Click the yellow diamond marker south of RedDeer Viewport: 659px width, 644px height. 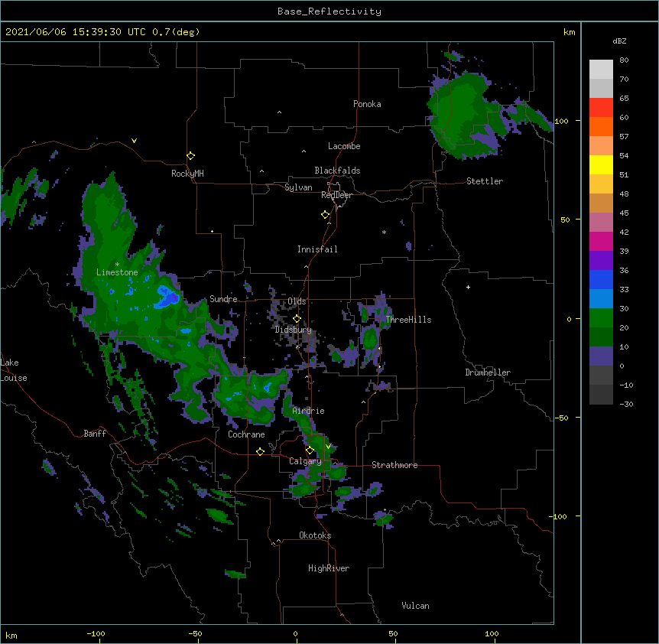tap(325, 215)
